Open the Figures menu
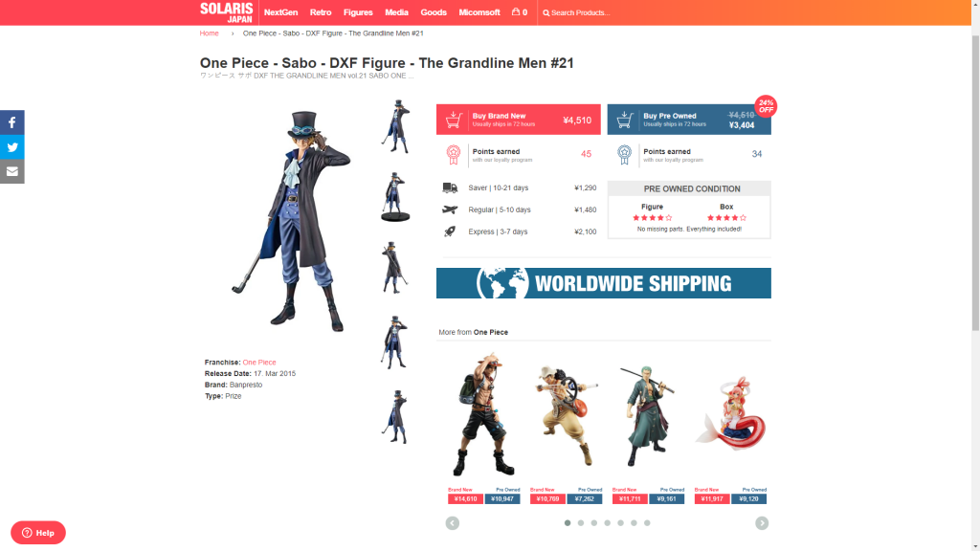The image size is (980, 551). click(358, 12)
